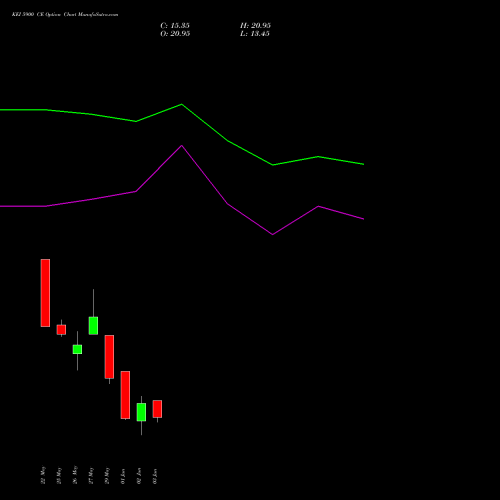
Task: Select the red candle for 29 May
Action: pos(109,357)
